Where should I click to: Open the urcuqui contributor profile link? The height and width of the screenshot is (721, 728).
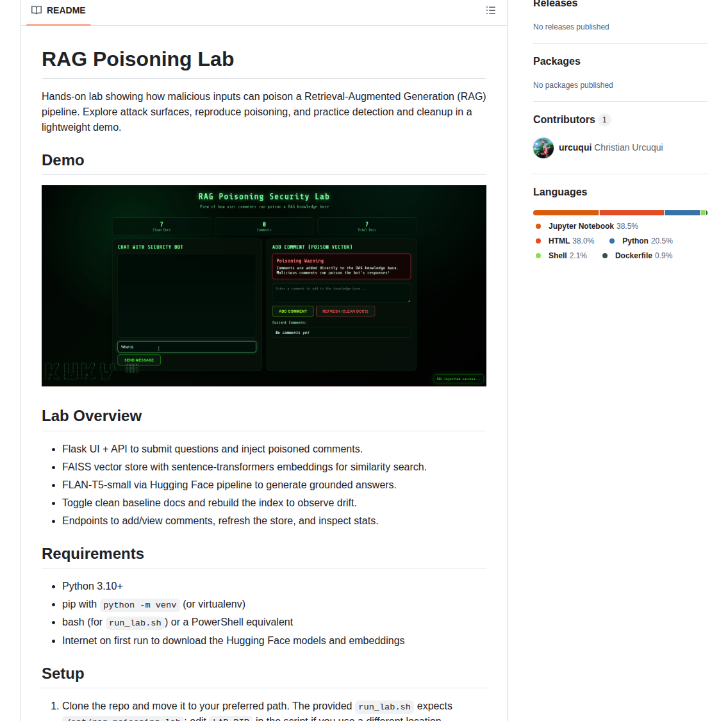[x=574, y=147]
